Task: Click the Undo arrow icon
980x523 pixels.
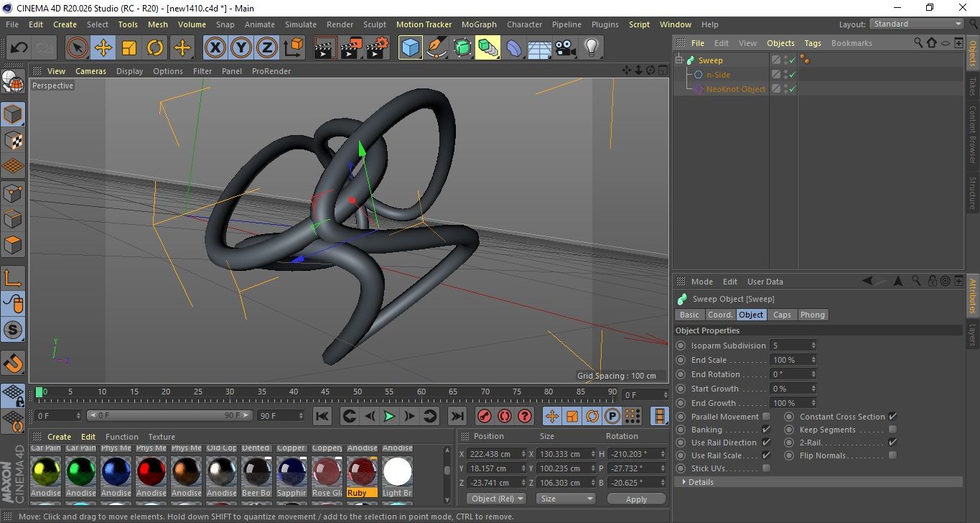Action: 19,48
